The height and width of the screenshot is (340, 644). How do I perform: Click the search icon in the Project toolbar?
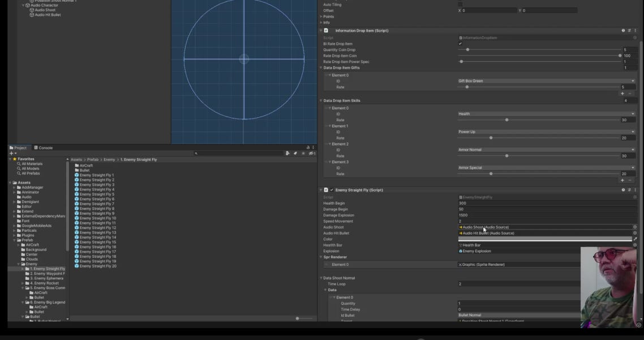pos(196,152)
